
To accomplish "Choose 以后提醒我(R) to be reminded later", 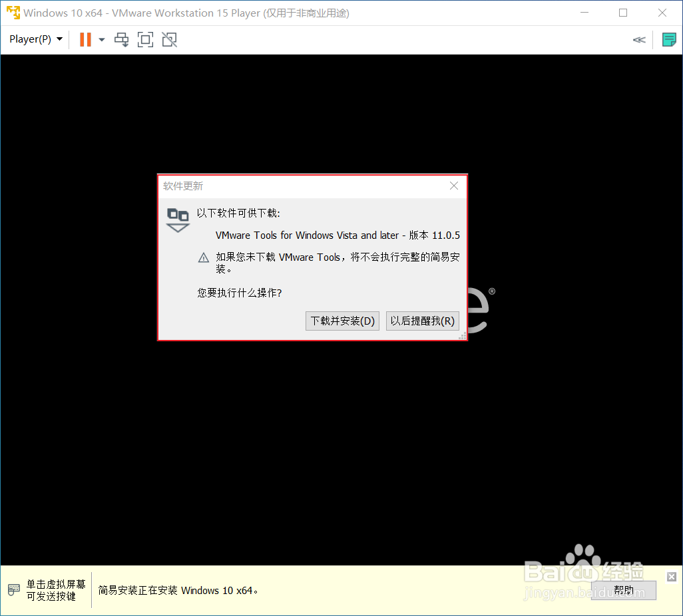I will pos(423,321).
